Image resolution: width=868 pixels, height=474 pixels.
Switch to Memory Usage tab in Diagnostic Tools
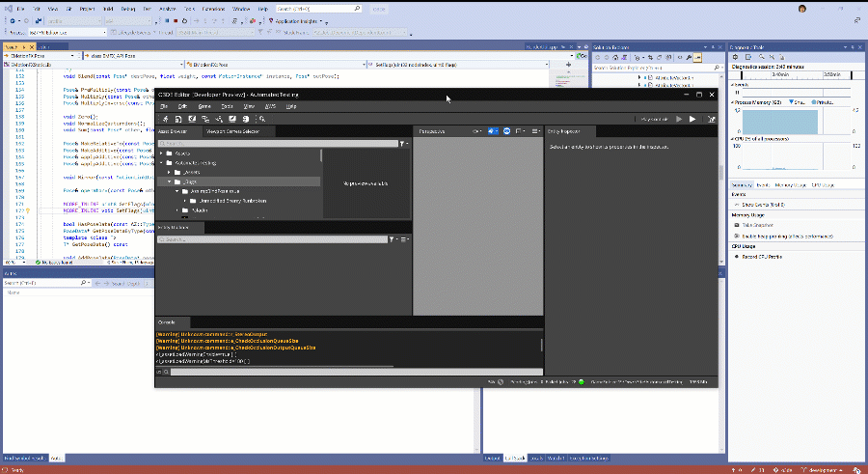tap(791, 185)
